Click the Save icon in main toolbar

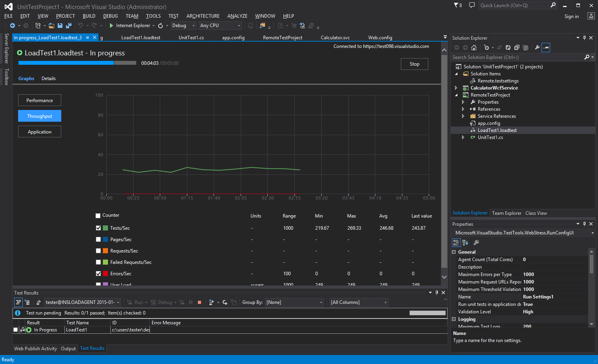pos(60,26)
